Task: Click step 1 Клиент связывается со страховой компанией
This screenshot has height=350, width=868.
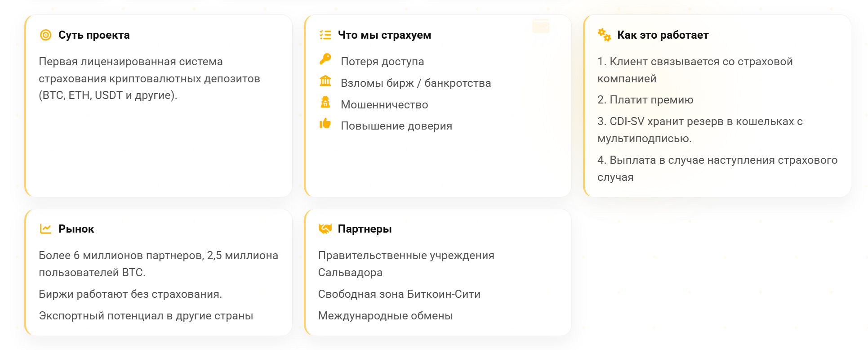Action: tap(695, 70)
